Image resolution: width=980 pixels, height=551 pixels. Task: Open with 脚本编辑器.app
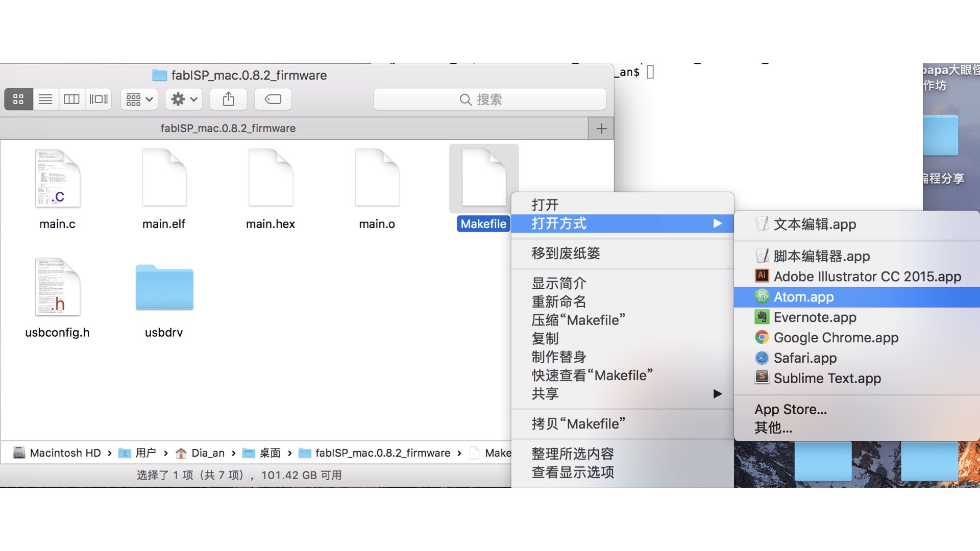pyautogui.click(x=857, y=256)
